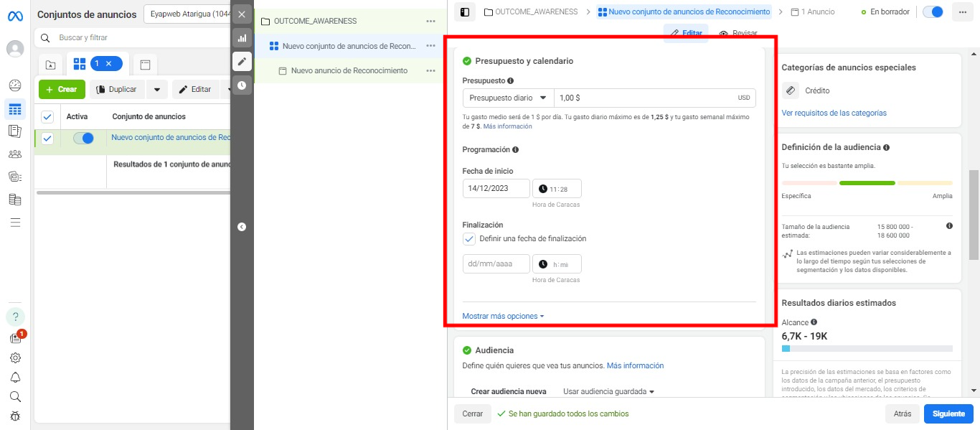Toggle the select-all checkbox in table header
The image size is (980, 430).
[47, 117]
